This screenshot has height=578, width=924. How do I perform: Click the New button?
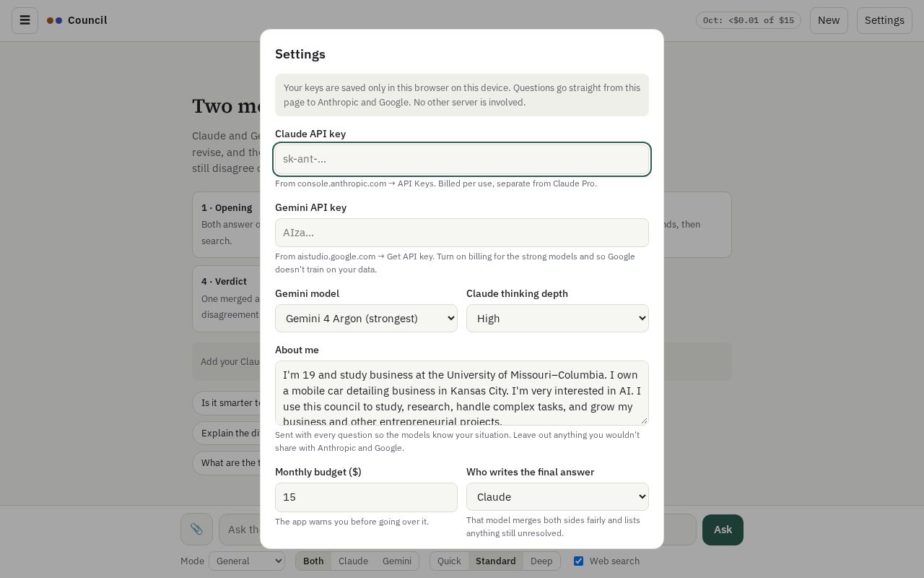(829, 20)
